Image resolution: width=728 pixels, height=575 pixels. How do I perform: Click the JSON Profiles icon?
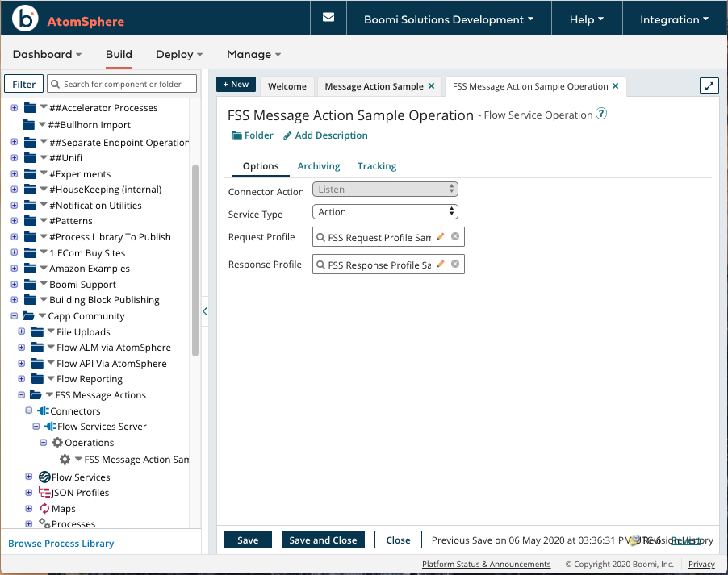(x=44, y=493)
